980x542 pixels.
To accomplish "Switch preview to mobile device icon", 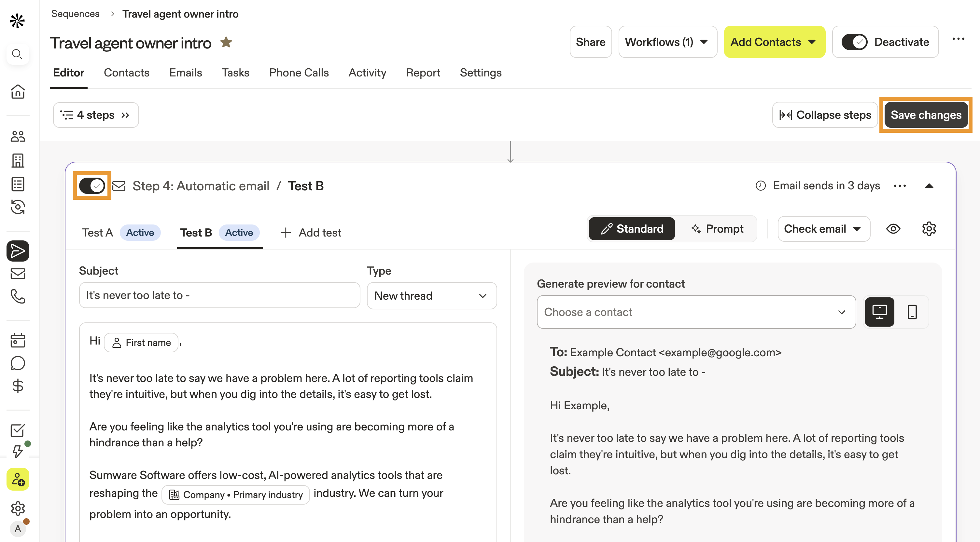I will click(912, 312).
